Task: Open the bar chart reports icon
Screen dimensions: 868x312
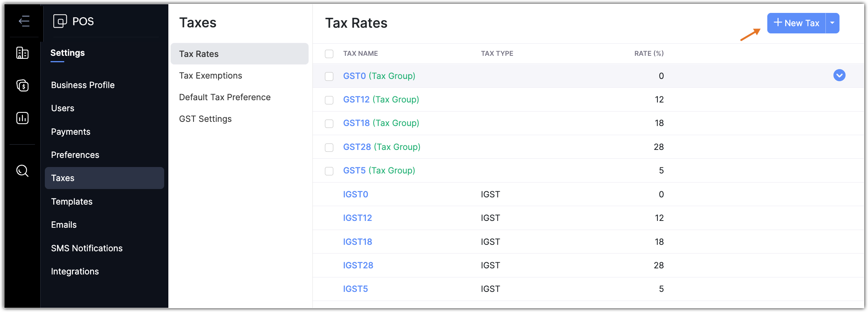Action: (x=22, y=118)
